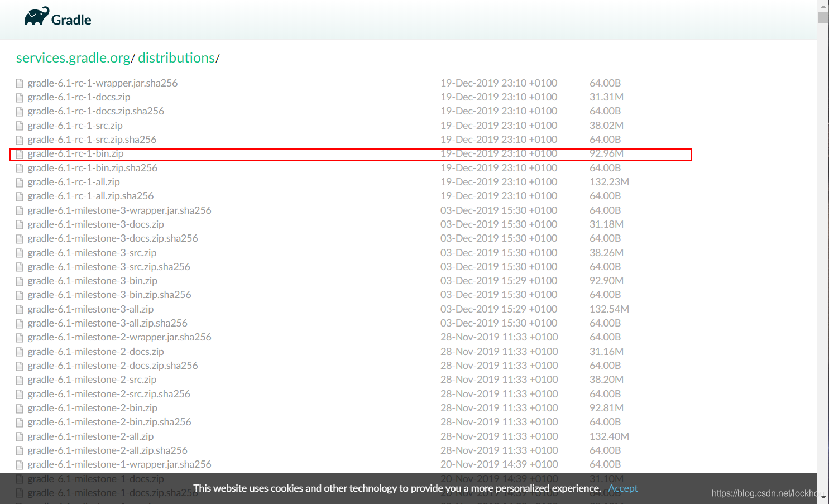Download gradle-6.1-milestone-3-all.zip
The height and width of the screenshot is (504, 829).
(90, 309)
